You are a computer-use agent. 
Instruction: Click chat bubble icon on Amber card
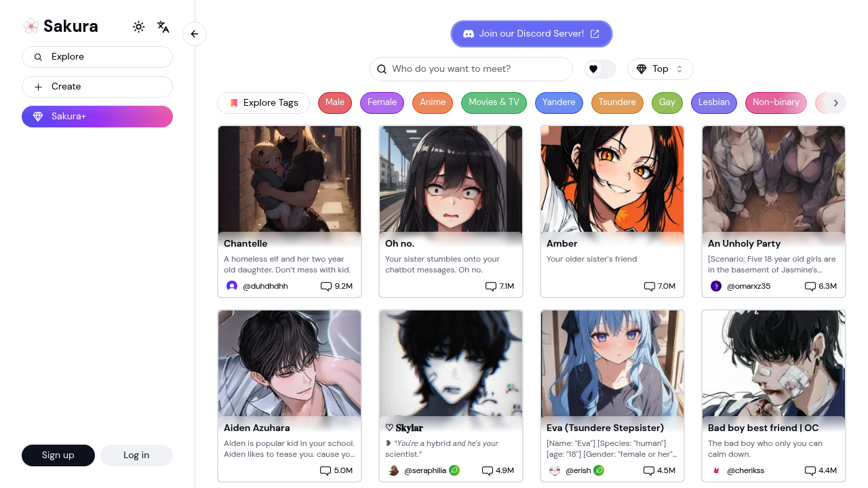[x=650, y=287]
